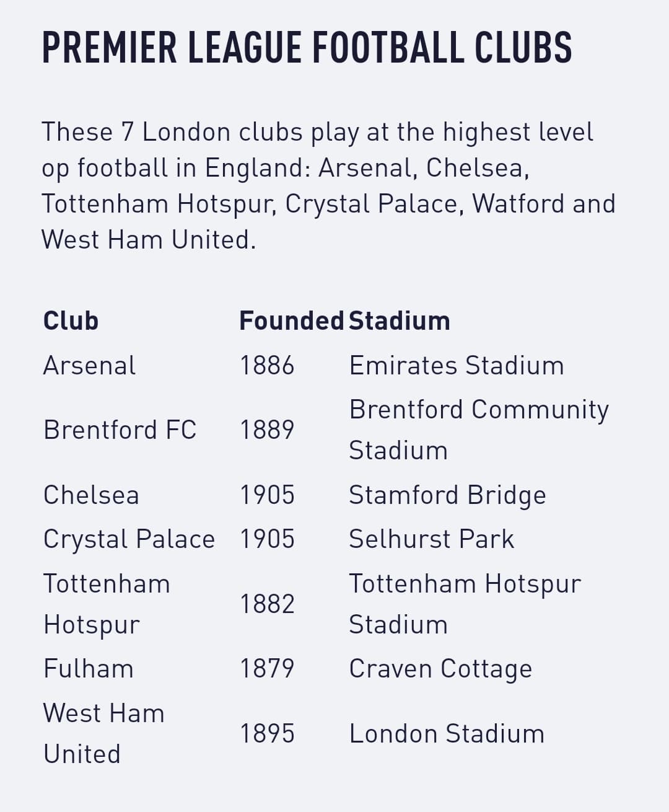Select the Crystal Palace table entry

[129, 539]
